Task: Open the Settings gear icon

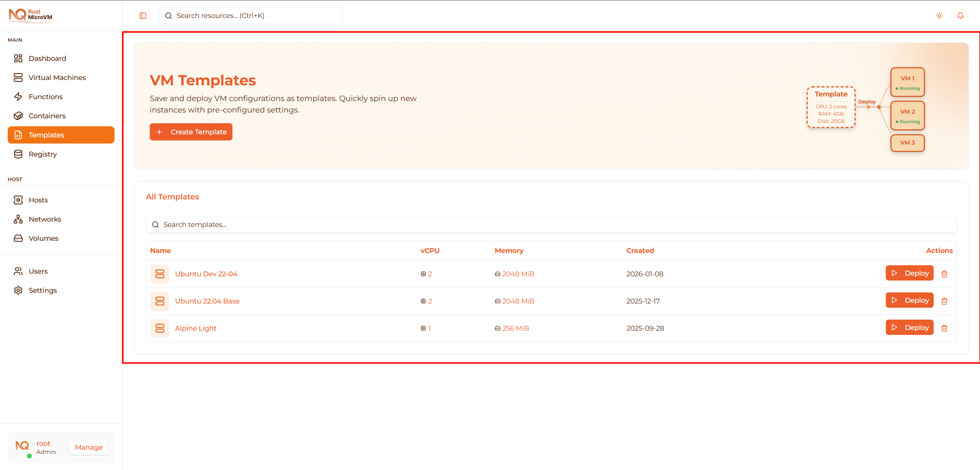Action: point(18,290)
